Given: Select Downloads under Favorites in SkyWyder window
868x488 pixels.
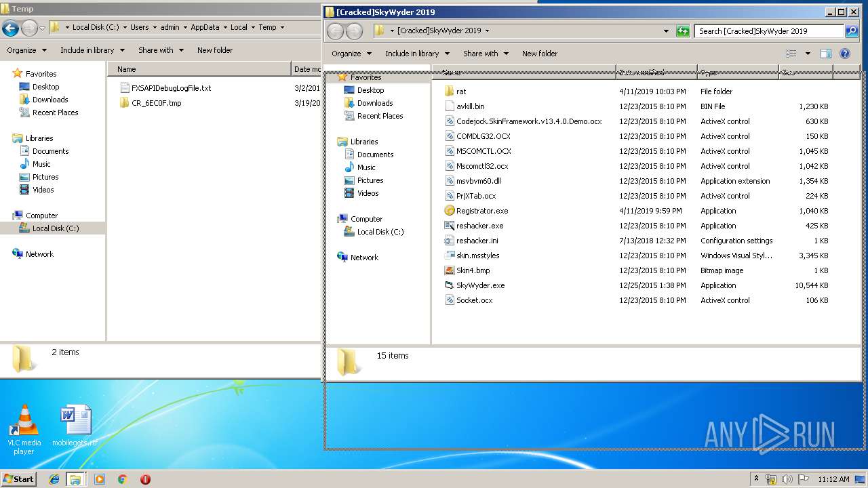Looking at the screenshot, I should pos(375,103).
